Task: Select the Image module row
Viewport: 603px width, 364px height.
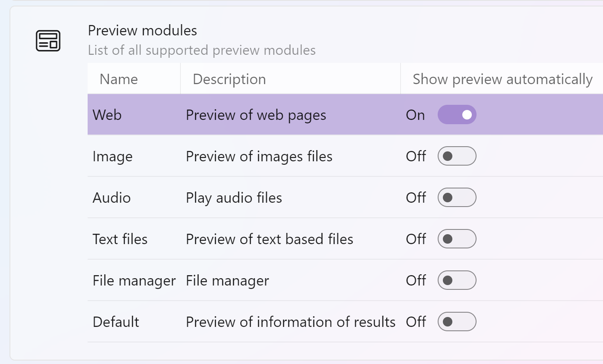Action: tap(113, 156)
